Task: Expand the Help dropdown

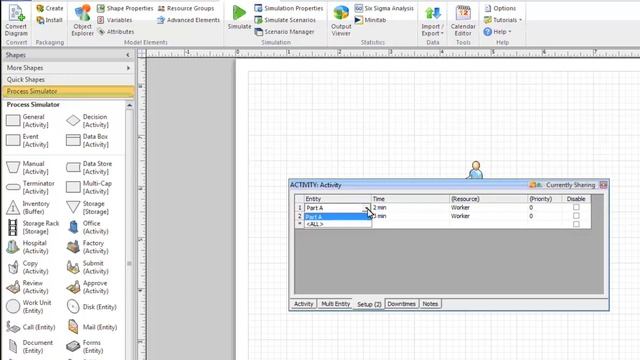Action: point(497,31)
